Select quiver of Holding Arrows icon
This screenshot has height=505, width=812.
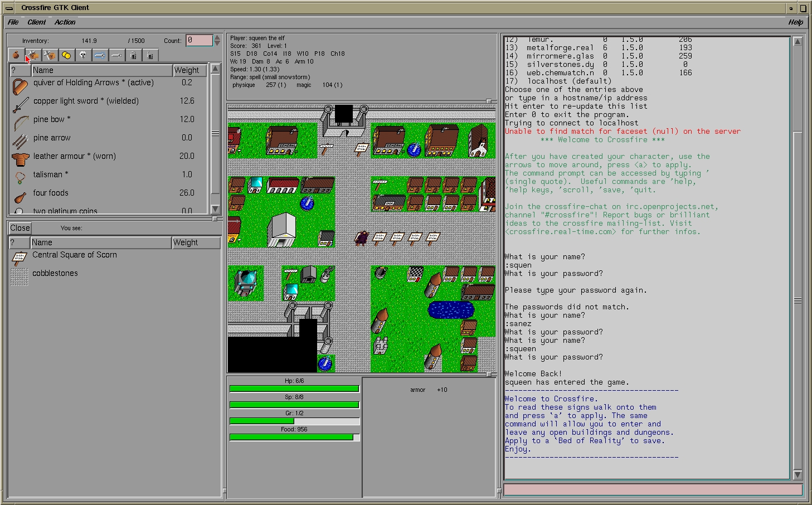click(20, 86)
